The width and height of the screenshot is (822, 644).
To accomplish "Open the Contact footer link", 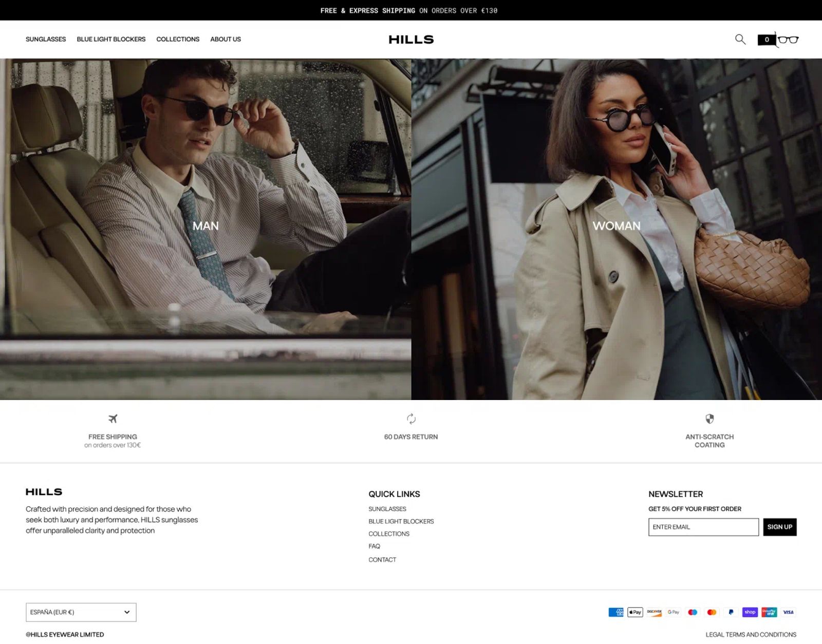I will [382, 560].
